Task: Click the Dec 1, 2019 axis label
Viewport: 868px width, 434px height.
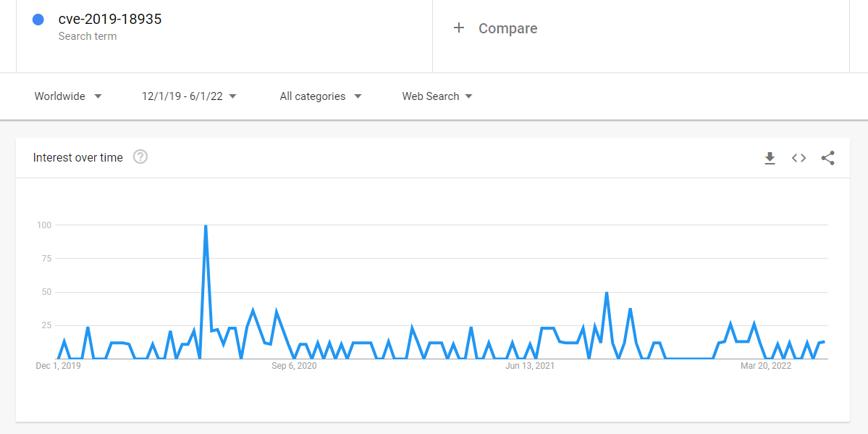Action: 59,366
